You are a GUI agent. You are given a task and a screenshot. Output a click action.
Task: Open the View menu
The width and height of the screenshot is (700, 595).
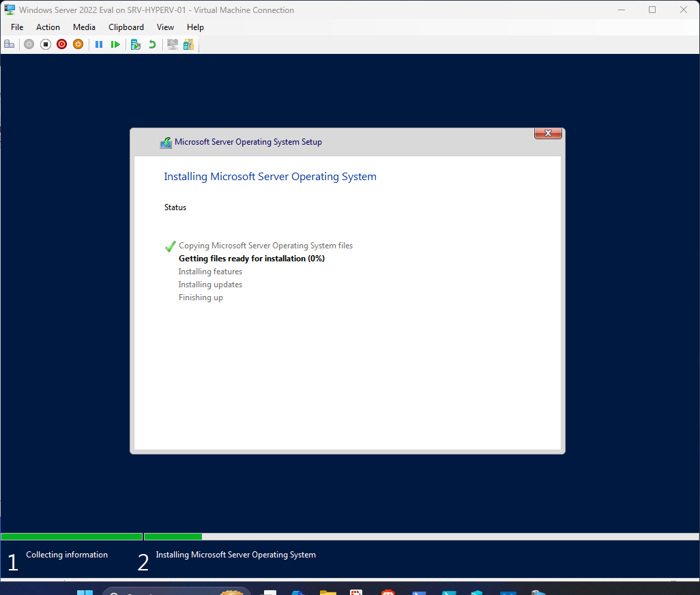tap(165, 27)
